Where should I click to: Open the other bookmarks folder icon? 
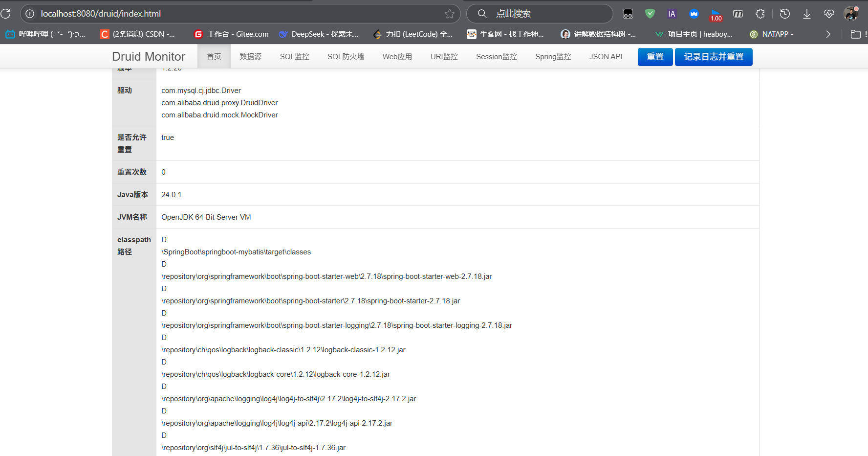click(x=856, y=34)
